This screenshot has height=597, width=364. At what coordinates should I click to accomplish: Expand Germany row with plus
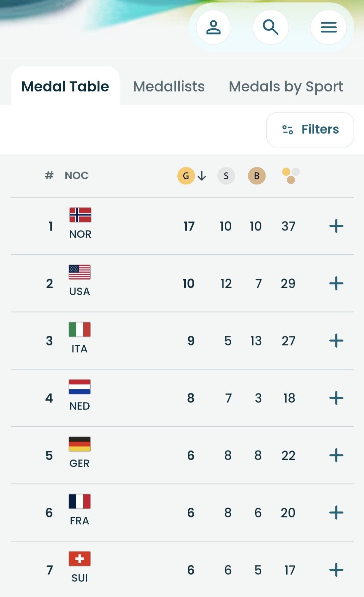336,455
